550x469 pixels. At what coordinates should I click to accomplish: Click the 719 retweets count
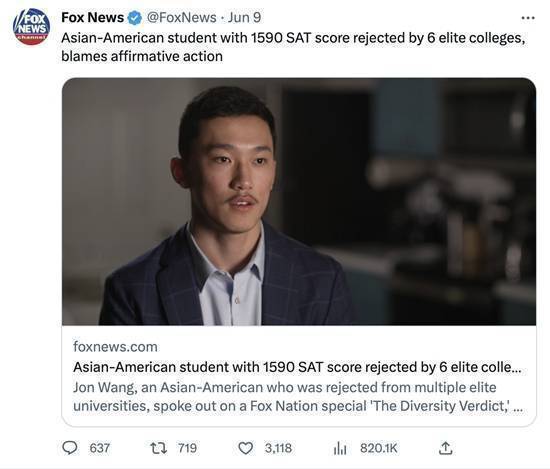187,448
